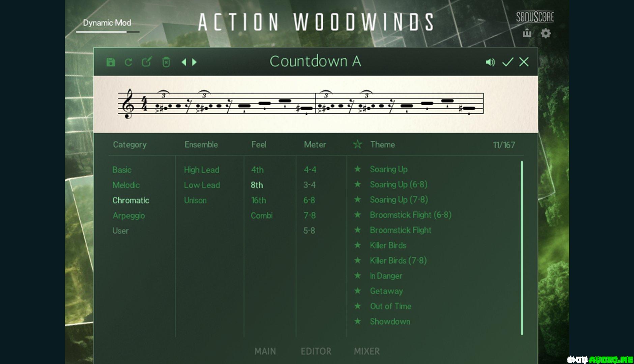Select the User category
This screenshot has height=364, width=634.
[120, 231]
